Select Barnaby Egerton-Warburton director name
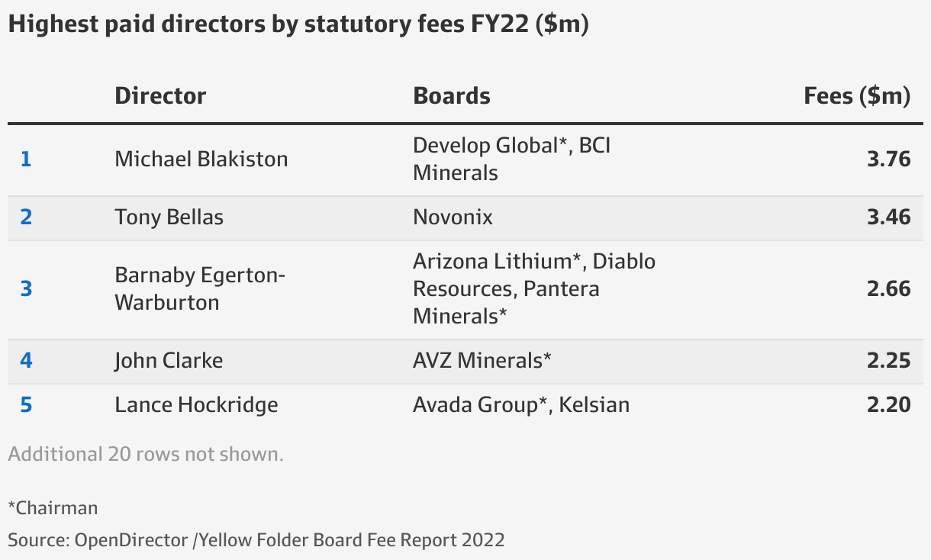931x560 pixels. [x=200, y=288]
